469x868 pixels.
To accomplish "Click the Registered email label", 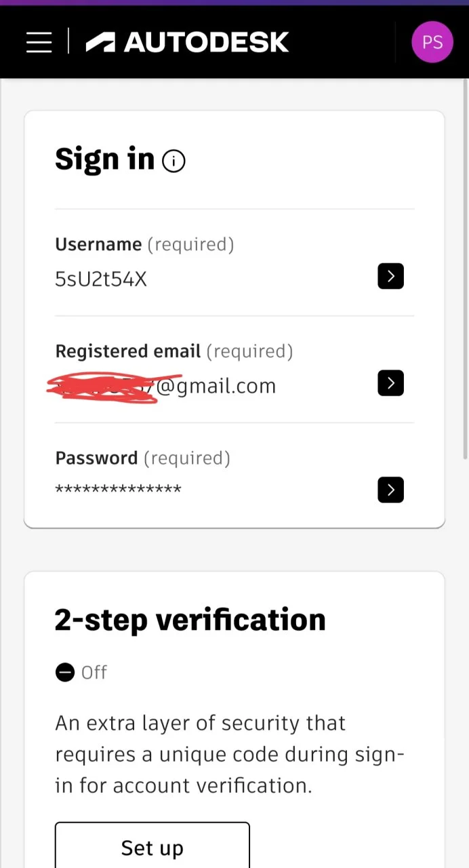I will (127, 351).
